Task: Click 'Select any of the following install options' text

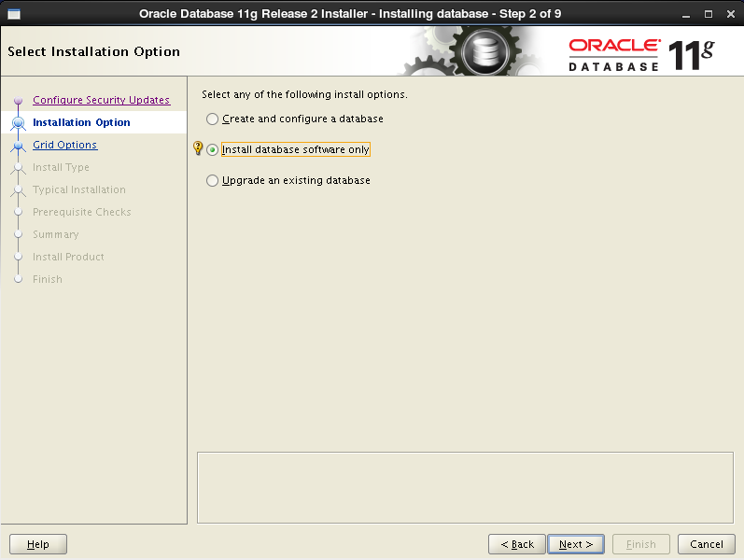Action: (x=304, y=94)
